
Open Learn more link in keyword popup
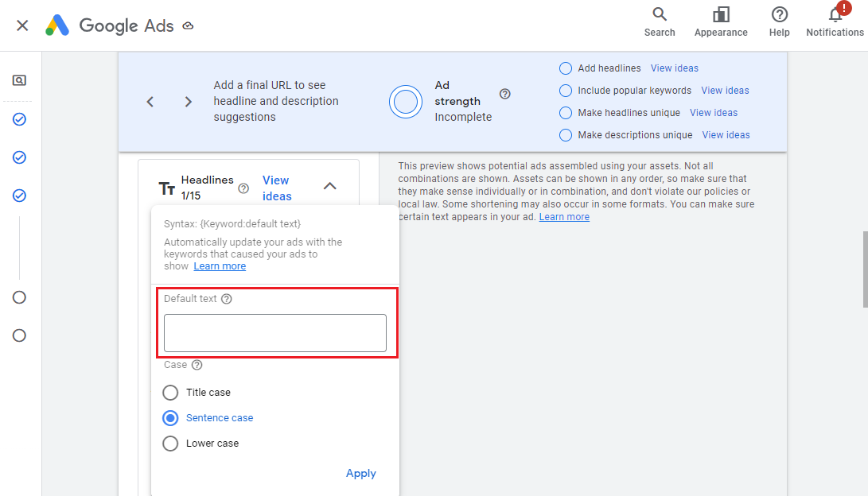pyautogui.click(x=220, y=266)
